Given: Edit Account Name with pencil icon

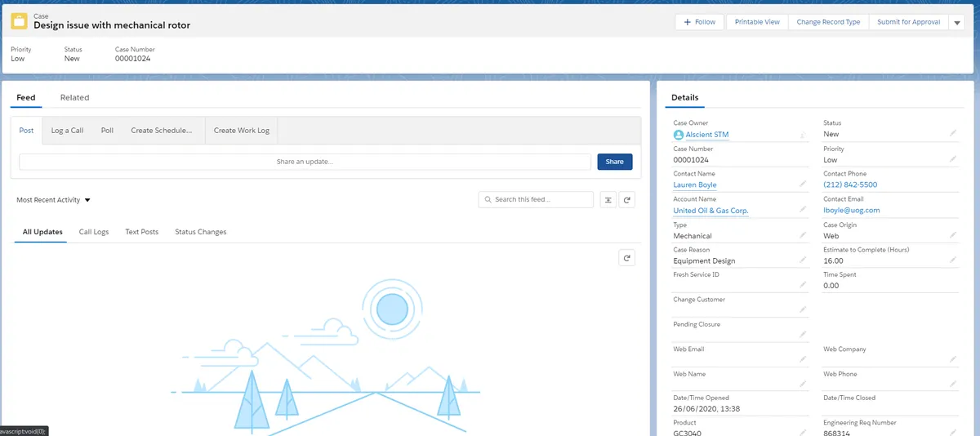Looking at the screenshot, I should pos(803,210).
